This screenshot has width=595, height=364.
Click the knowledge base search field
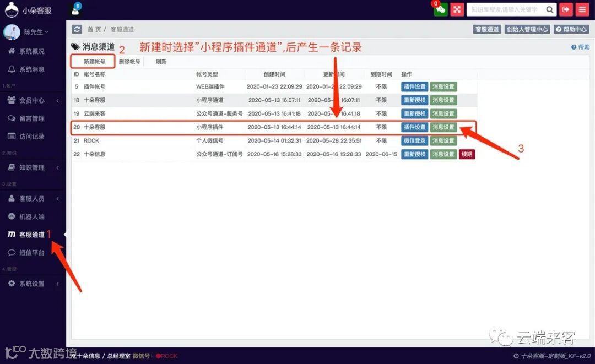[x=506, y=10]
